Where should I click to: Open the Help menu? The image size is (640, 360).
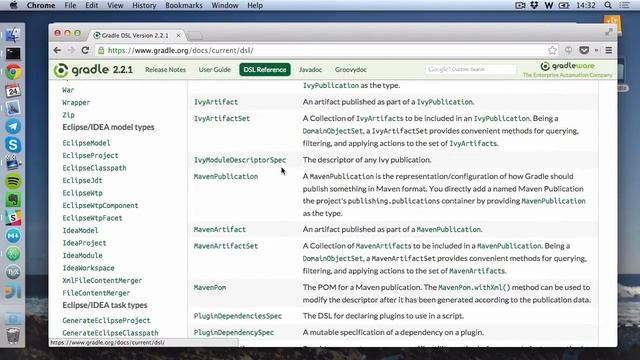pos(255,5)
